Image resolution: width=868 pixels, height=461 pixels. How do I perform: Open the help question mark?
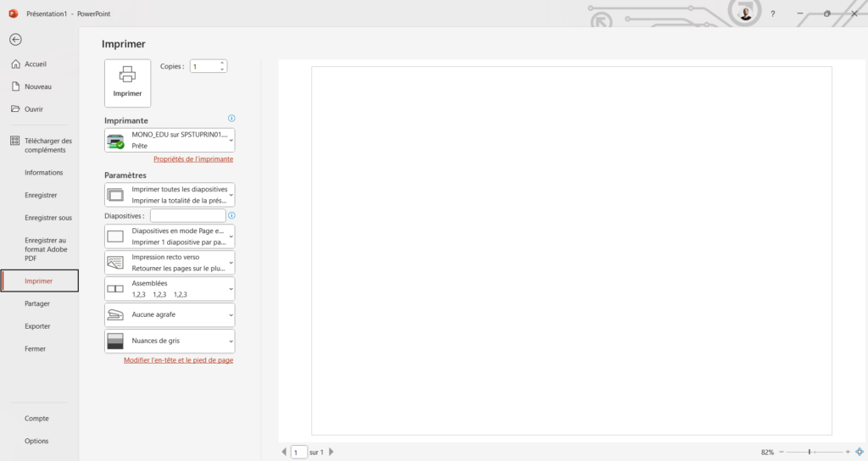(773, 14)
